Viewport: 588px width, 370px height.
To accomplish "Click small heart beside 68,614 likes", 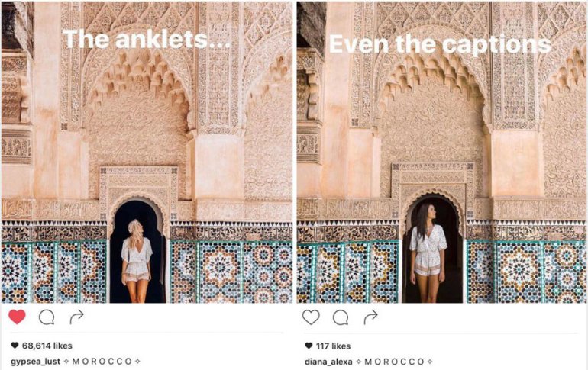I will 15,346.
